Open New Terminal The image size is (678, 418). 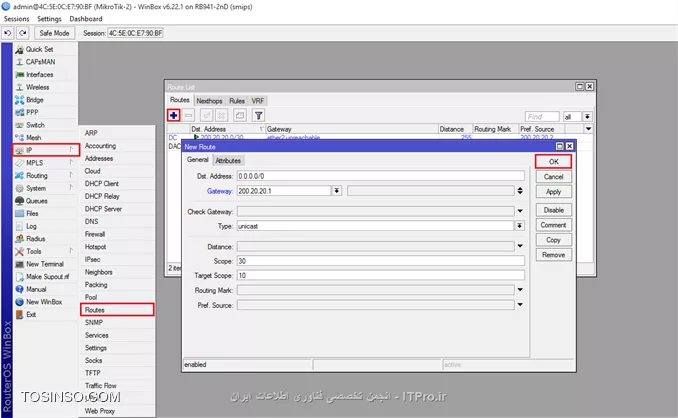pos(45,264)
